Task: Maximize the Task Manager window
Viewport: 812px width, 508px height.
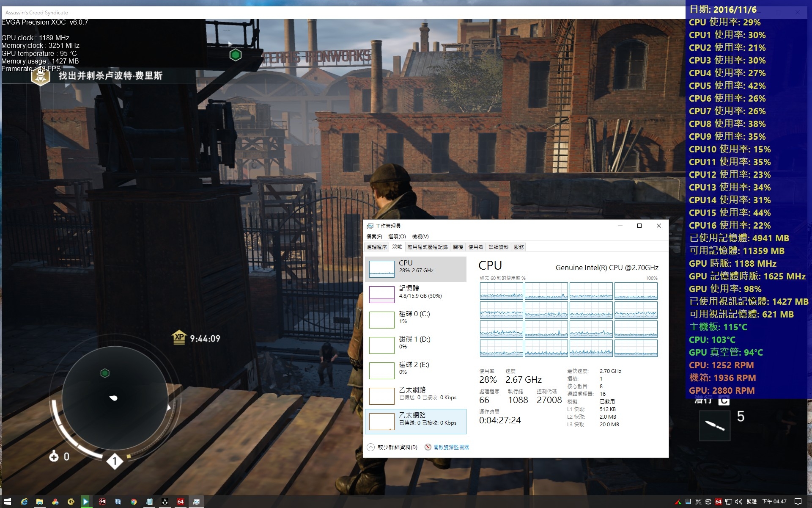Action: click(x=639, y=226)
